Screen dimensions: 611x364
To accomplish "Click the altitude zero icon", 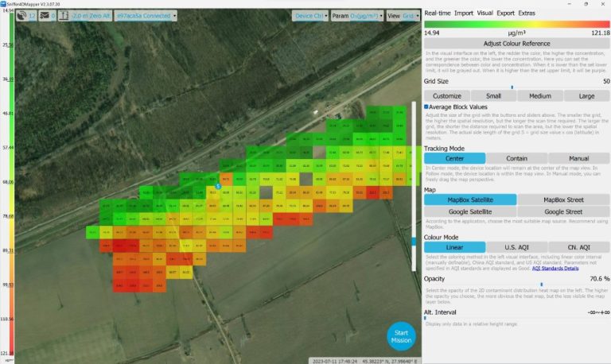I will coord(63,15).
